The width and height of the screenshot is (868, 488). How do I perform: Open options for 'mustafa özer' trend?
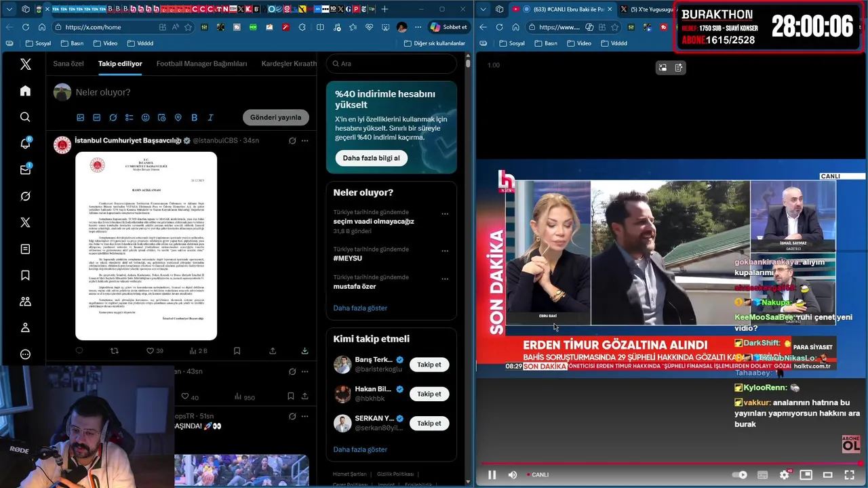click(x=445, y=279)
